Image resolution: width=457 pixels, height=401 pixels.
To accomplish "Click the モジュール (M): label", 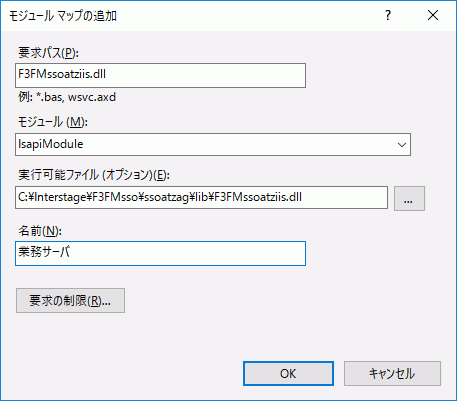I will [53, 122].
